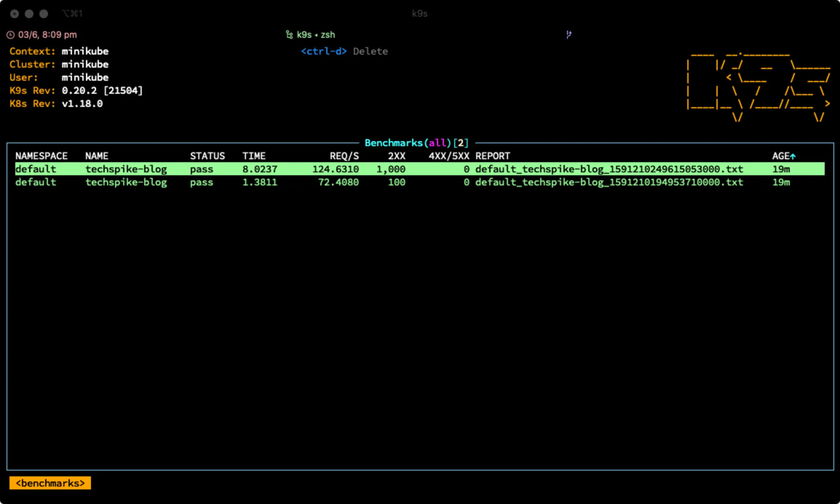Screen dimensions: 840x504
Task: Click the 100 2XX count
Action: point(397,182)
